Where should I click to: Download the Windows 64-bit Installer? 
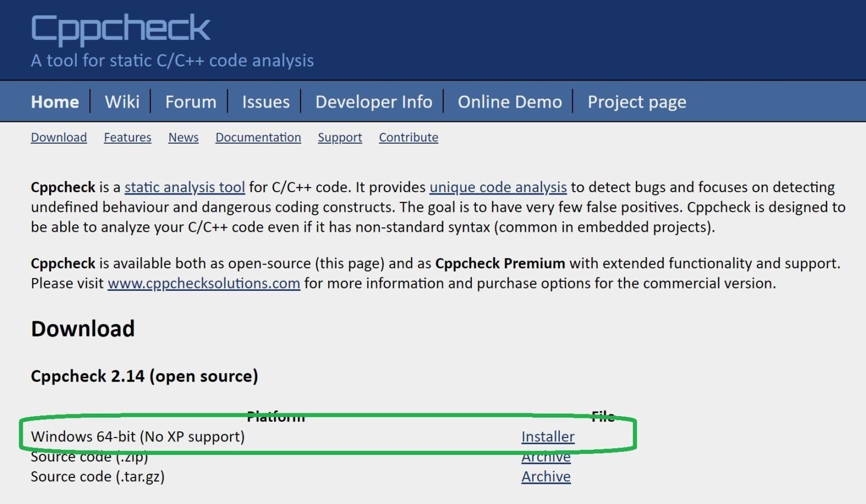coord(547,437)
